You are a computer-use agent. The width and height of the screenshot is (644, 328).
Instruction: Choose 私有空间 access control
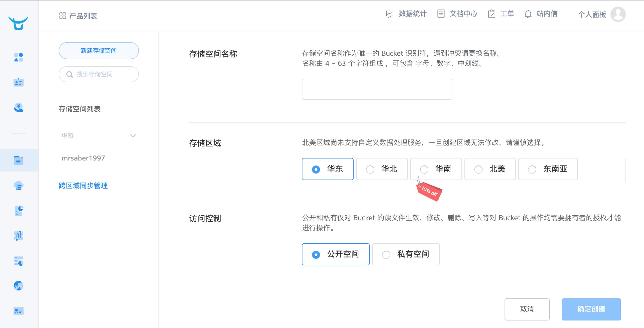[x=406, y=254]
